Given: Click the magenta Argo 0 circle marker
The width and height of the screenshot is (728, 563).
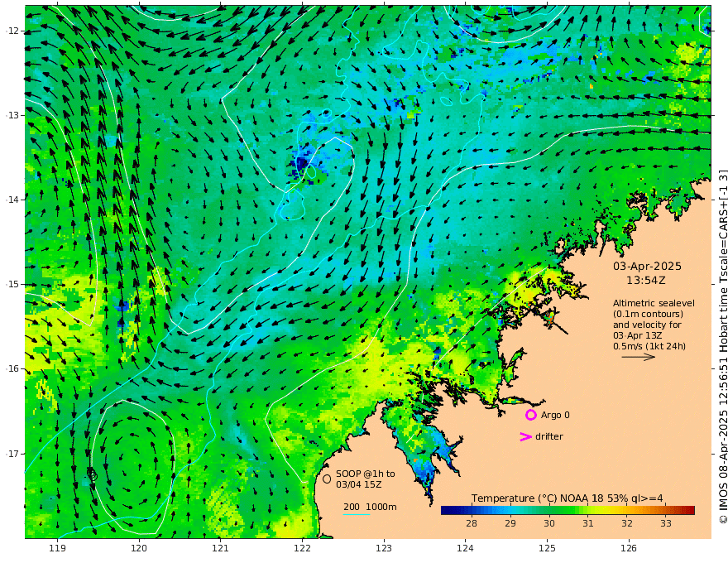Looking at the screenshot, I should point(530,415).
